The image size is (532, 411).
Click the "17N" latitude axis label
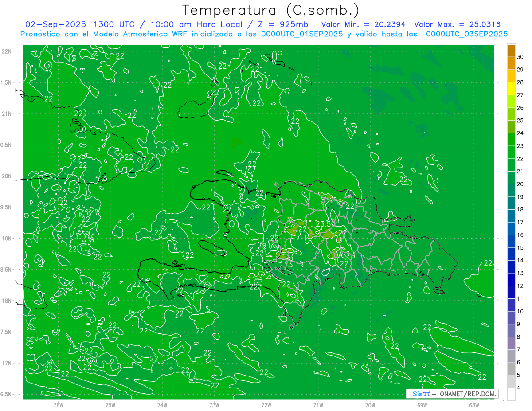point(7,363)
